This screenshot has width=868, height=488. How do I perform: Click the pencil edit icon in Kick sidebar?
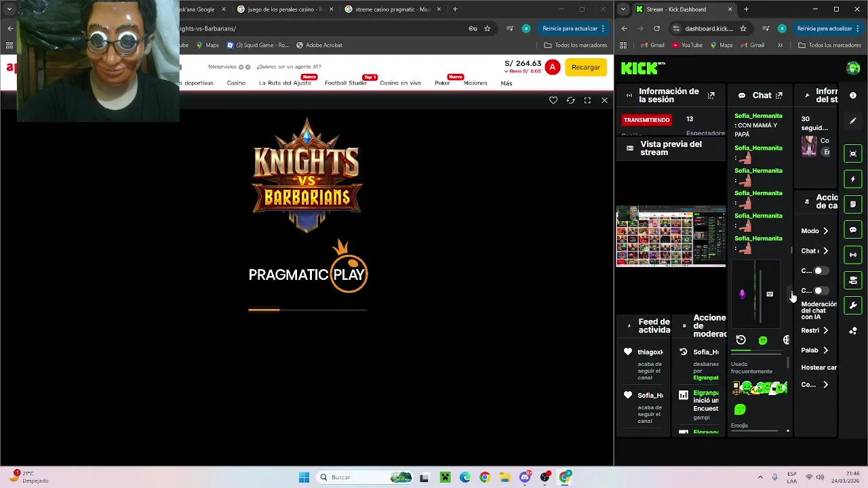coord(853,121)
